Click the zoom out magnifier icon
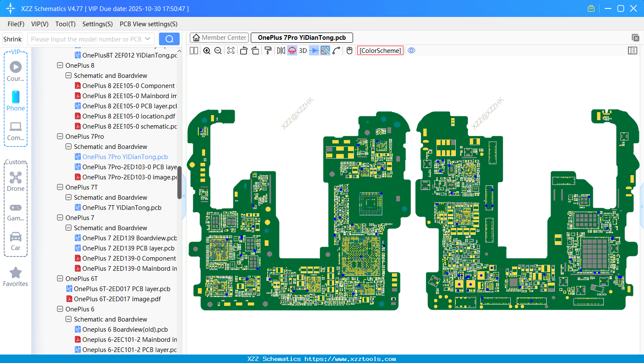Screen dimensions: 644x363 (218, 51)
